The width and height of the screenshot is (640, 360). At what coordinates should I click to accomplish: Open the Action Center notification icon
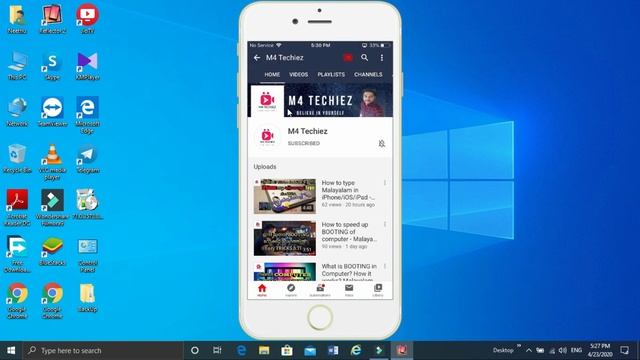point(624,350)
